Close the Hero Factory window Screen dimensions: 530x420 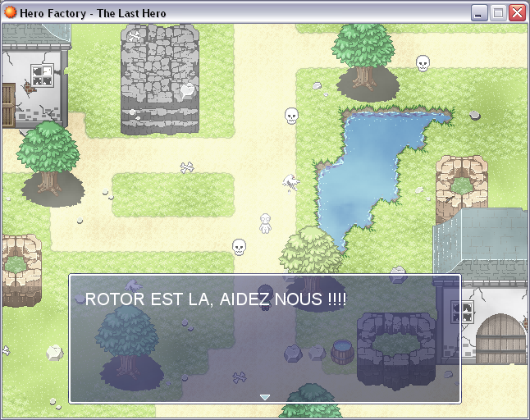click(x=517, y=13)
